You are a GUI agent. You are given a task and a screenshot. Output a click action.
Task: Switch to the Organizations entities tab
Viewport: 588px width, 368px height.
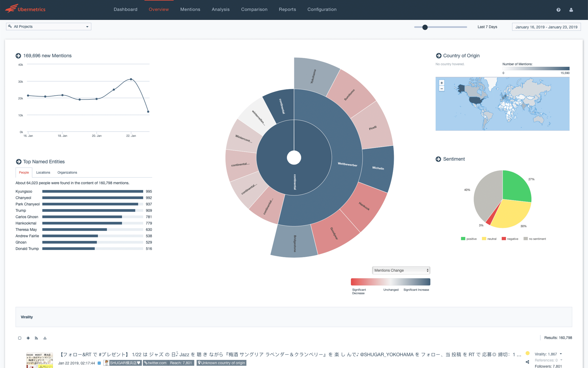pos(67,172)
